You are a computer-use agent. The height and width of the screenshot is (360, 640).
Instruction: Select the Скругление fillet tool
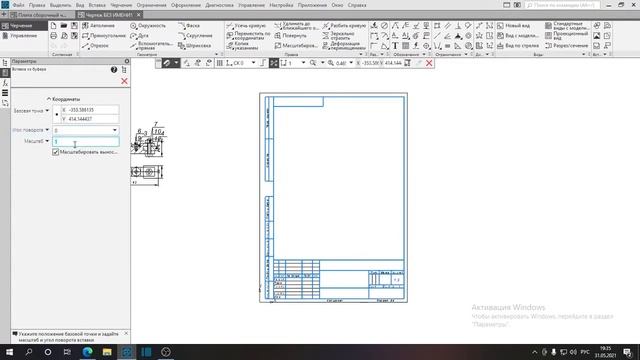196,36
